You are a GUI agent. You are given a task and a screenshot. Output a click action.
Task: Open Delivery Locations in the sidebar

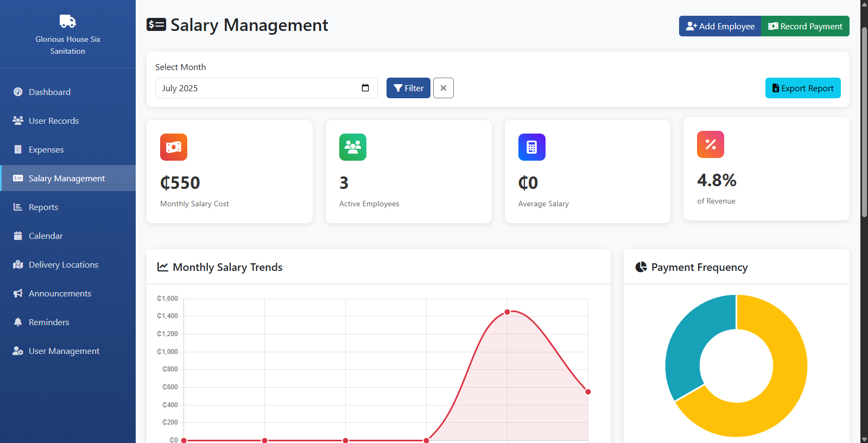(63, 265)
